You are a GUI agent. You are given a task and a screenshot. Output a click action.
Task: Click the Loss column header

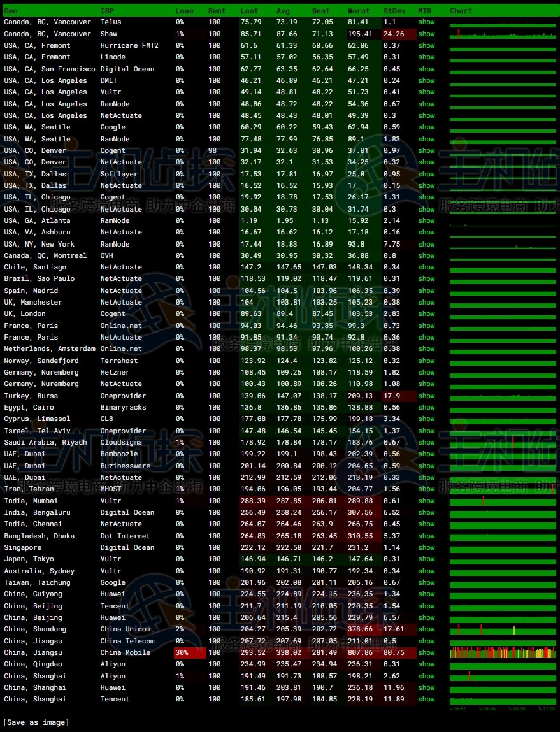(x=184, y=11)
